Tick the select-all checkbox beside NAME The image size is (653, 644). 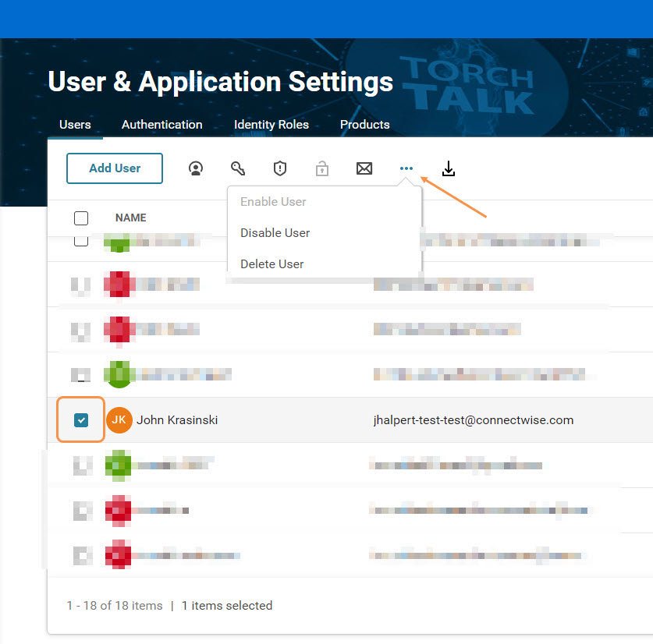81,218
